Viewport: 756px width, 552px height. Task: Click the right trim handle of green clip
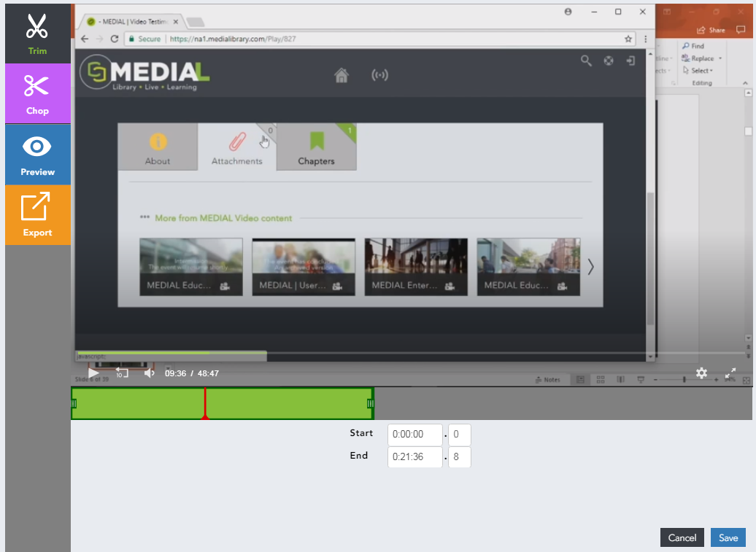[370, 404]
